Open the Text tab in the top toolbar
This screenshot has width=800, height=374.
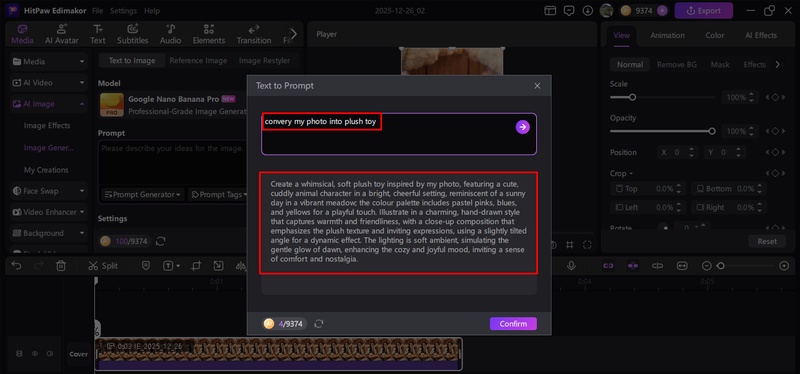click(98, 35)
